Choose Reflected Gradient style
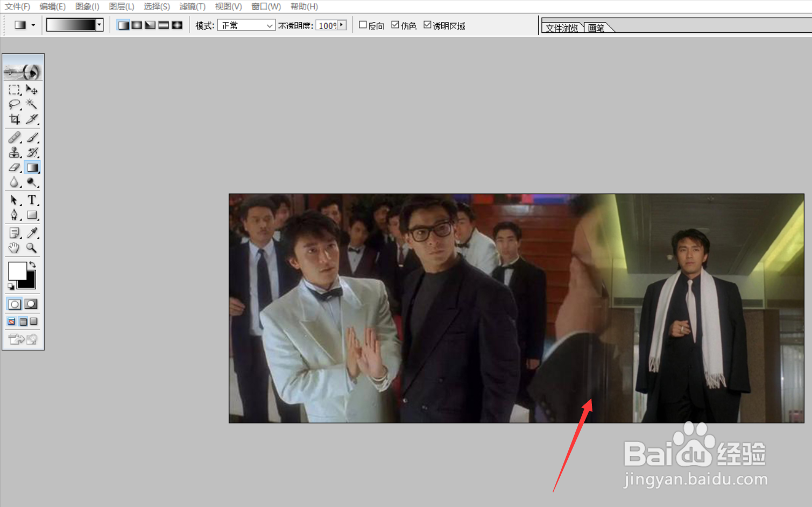This screenshot has width=812, height=507. (164, 25)
